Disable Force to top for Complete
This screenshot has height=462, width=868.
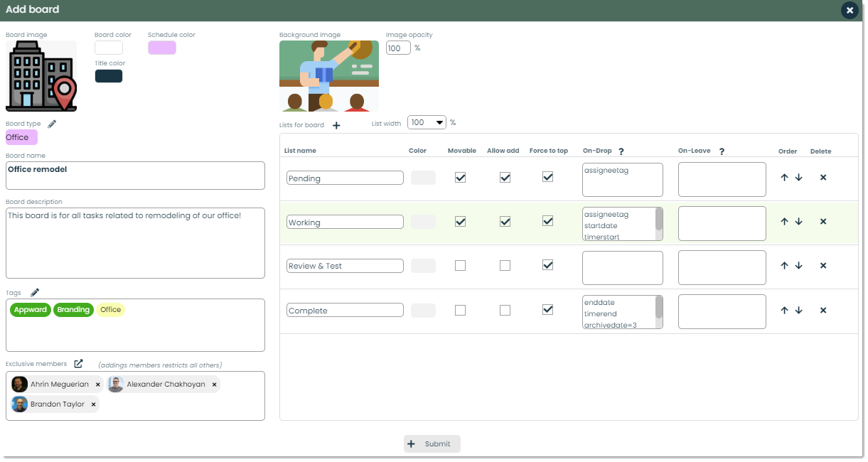click(548, 309)
